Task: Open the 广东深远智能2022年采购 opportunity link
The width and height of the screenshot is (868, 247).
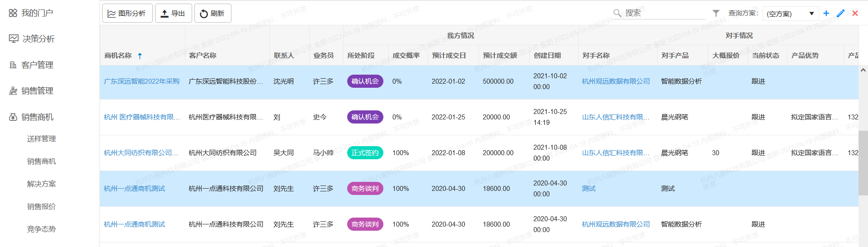Action: (x=142, y=81)
